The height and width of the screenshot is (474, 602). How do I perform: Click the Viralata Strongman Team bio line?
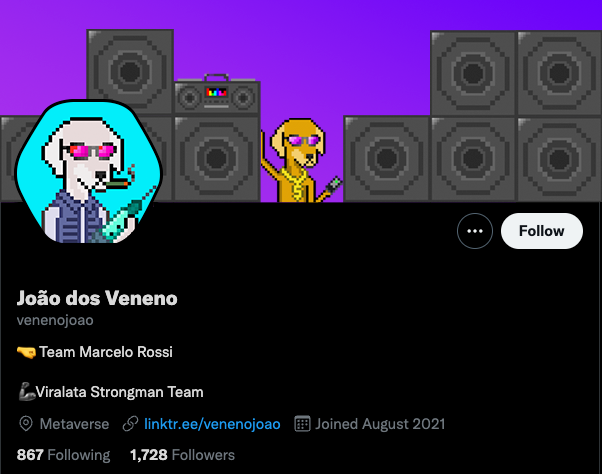(x=111, y=392)
